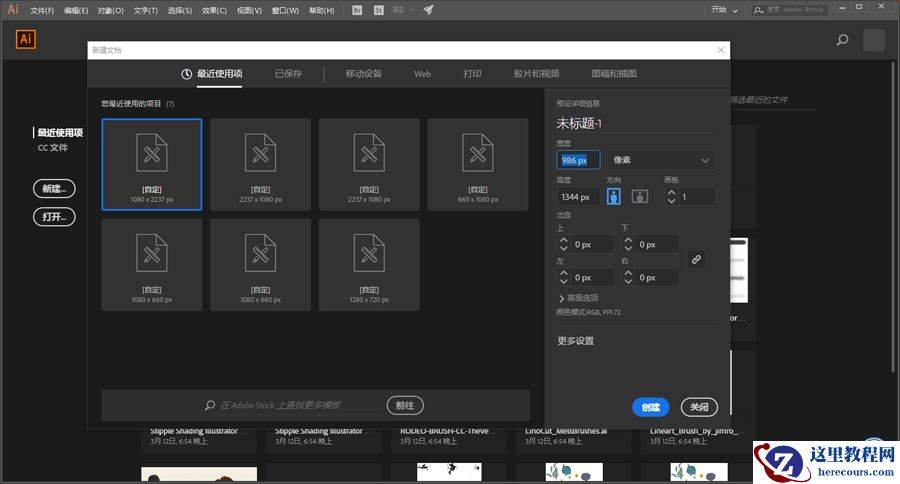Open the 对象(O) menu
This screenshot has width=900, height=484.
pos(110,10)
